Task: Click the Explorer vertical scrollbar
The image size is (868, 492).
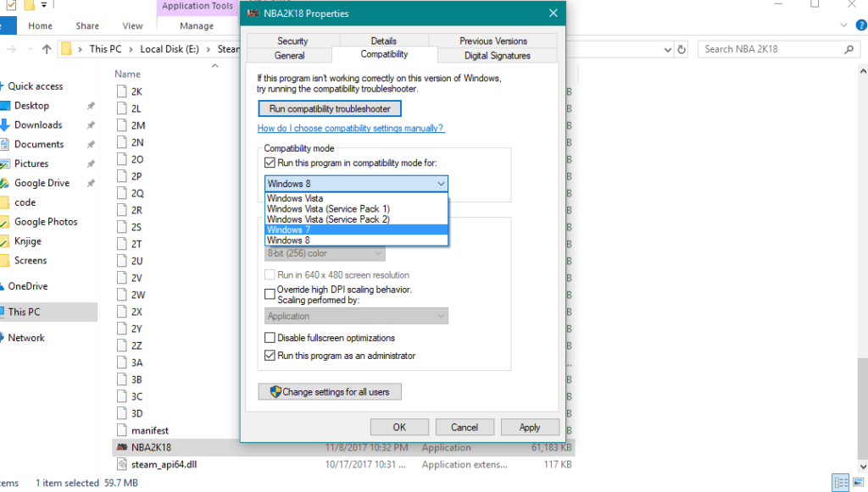Action: point(863,410)
